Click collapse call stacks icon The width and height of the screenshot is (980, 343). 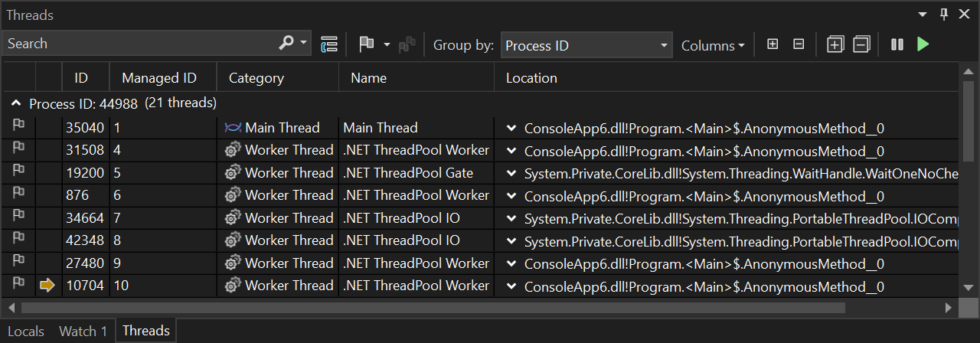861,44
